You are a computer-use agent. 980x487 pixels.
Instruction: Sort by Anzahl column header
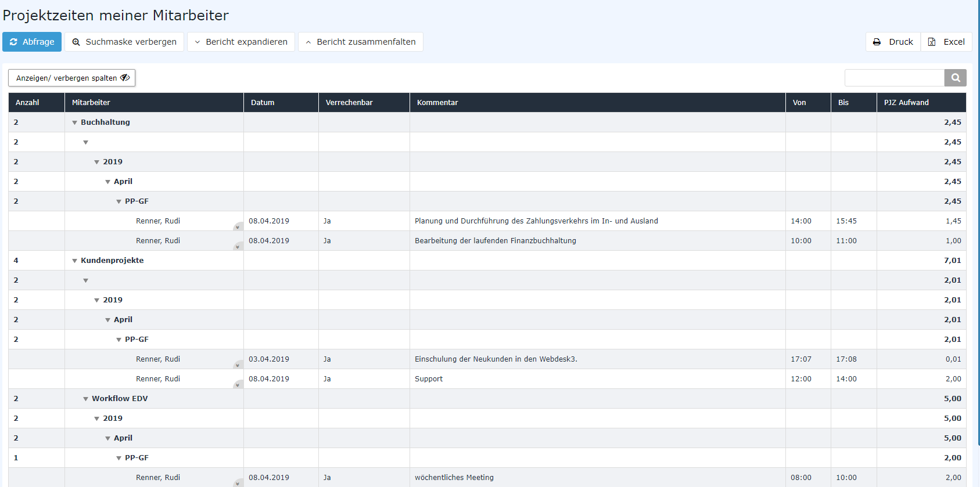pyautogui.click(x=37, y=102)
